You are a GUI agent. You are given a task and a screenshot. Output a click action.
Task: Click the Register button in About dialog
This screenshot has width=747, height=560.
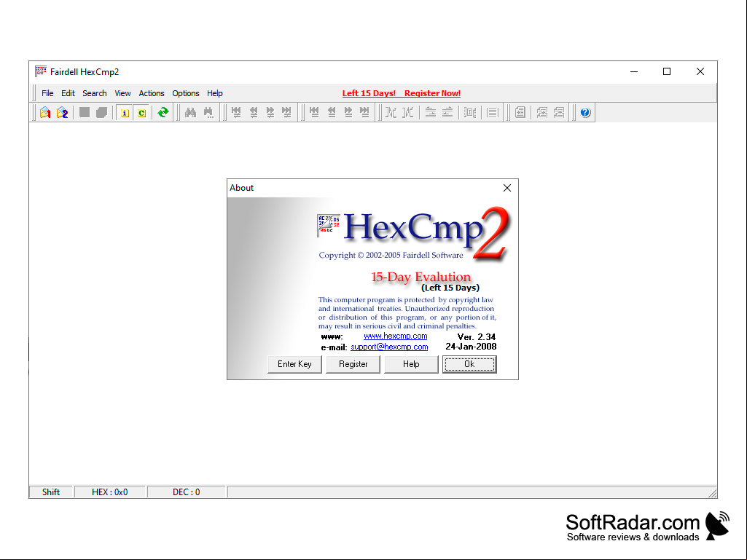(353, 364)
